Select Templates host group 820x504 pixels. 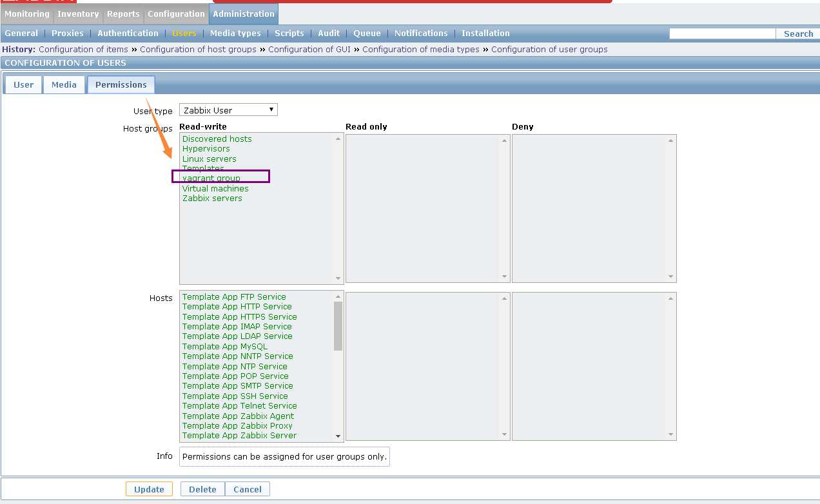pyautogui.click(x=203, y=169)
